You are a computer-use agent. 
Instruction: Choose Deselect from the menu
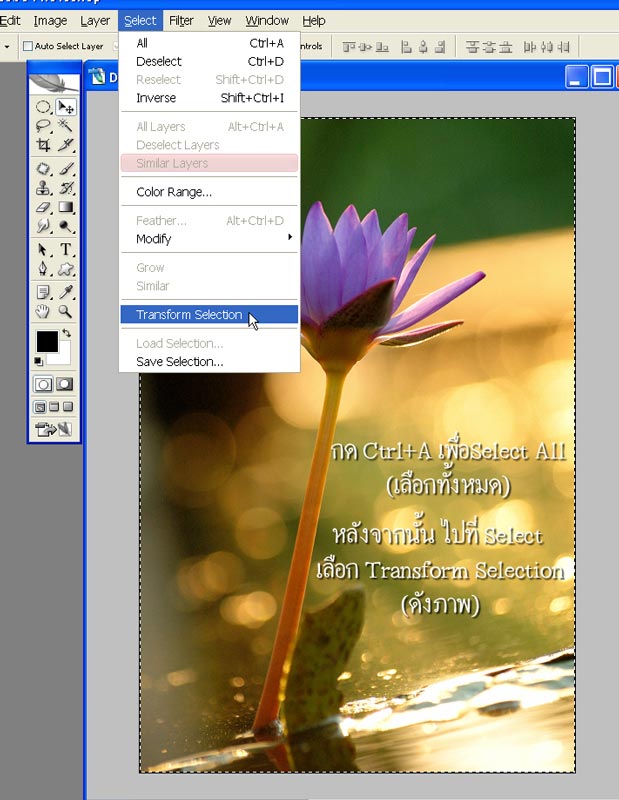209,61
